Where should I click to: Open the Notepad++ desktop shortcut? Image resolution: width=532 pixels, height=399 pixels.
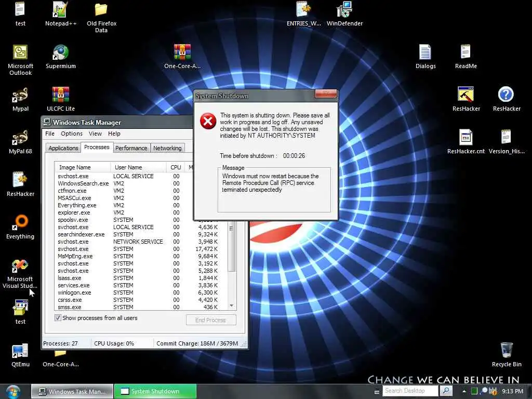(60, 14)
